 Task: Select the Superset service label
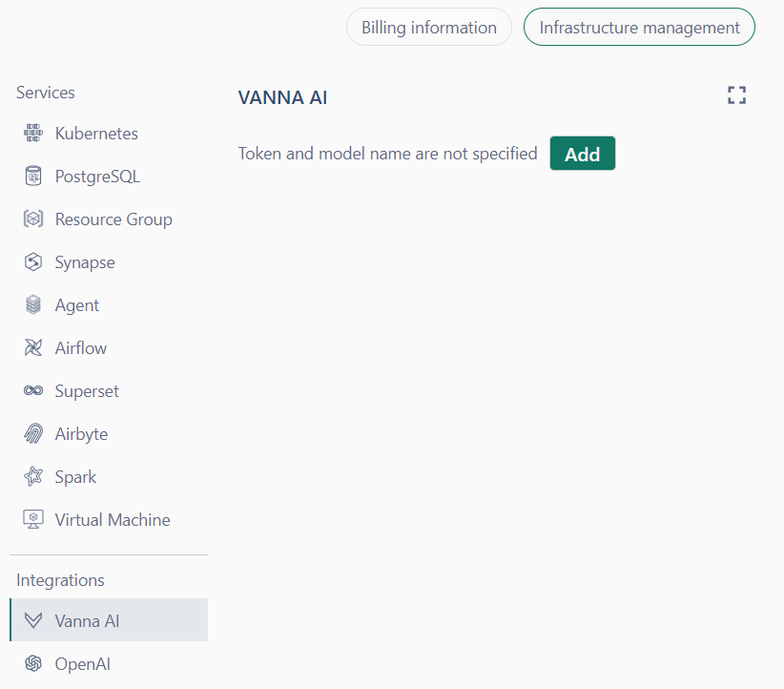click(x=87, y=391)
